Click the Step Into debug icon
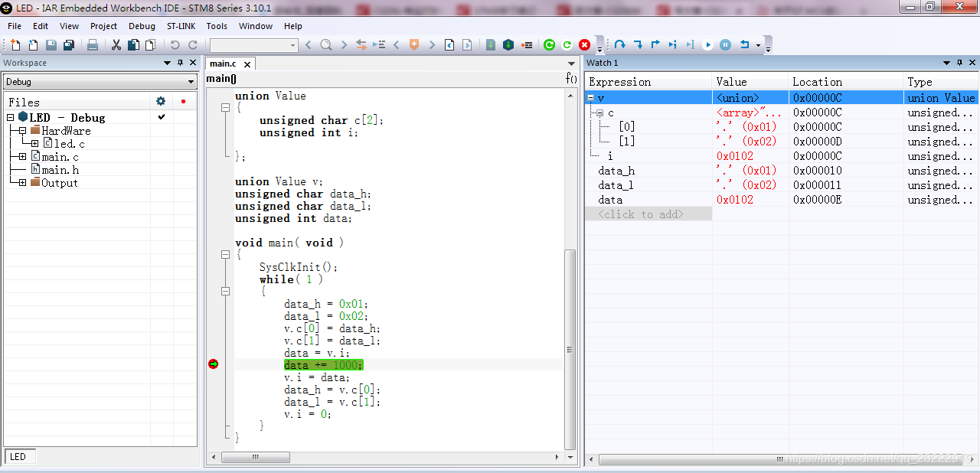Screen dimensions: 980x473 pos(638,45)
